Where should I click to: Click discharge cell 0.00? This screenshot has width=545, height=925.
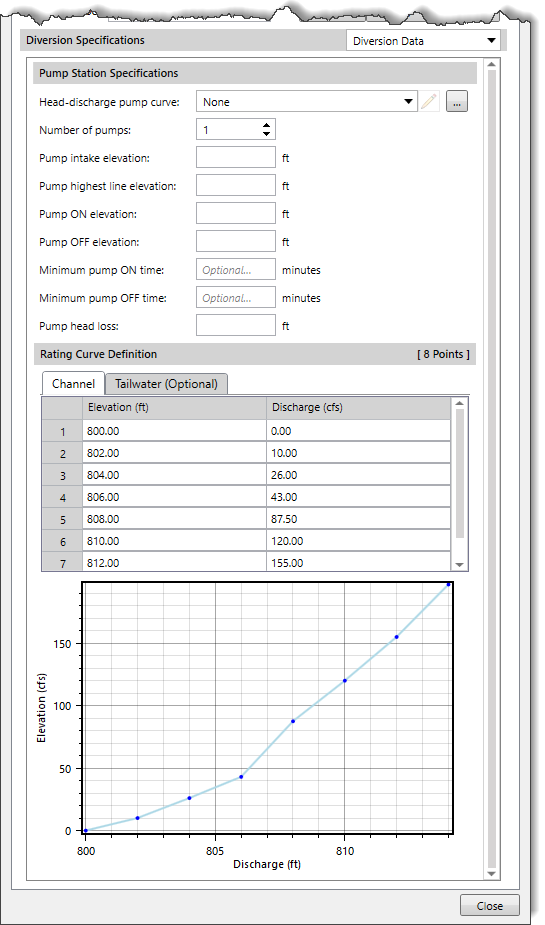click(358, 431)
